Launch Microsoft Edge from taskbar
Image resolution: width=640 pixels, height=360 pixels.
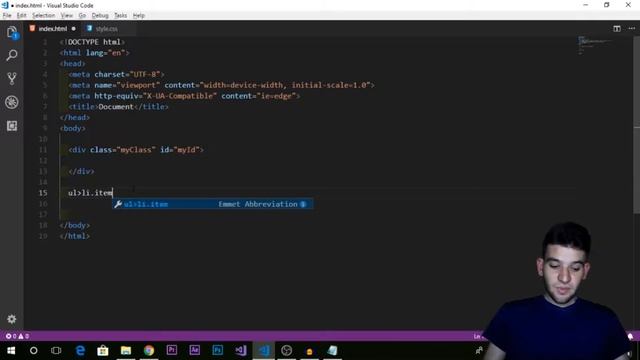[80, 351]
